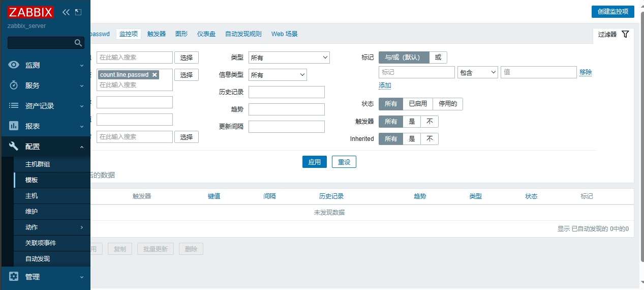Set 触发器 filter to 是

click(412, 122)
